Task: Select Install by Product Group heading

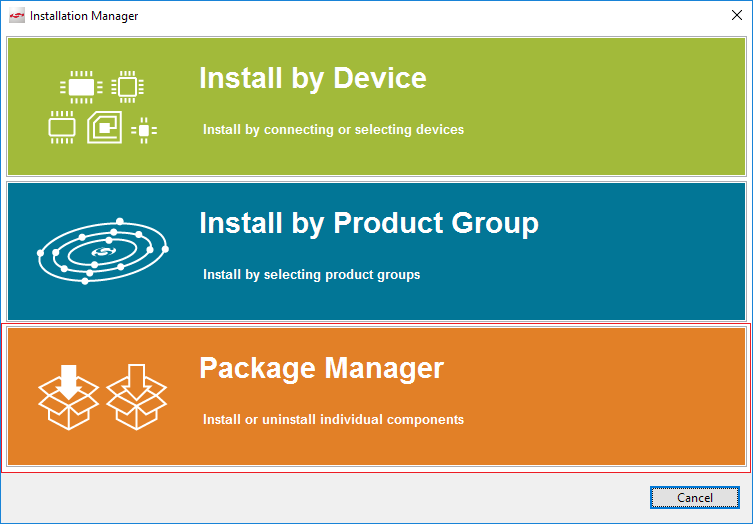Action: (369, 223)
